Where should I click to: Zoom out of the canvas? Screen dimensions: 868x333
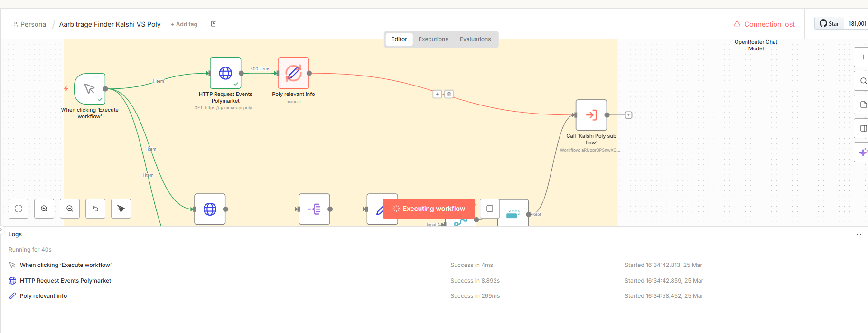[70, 209]
